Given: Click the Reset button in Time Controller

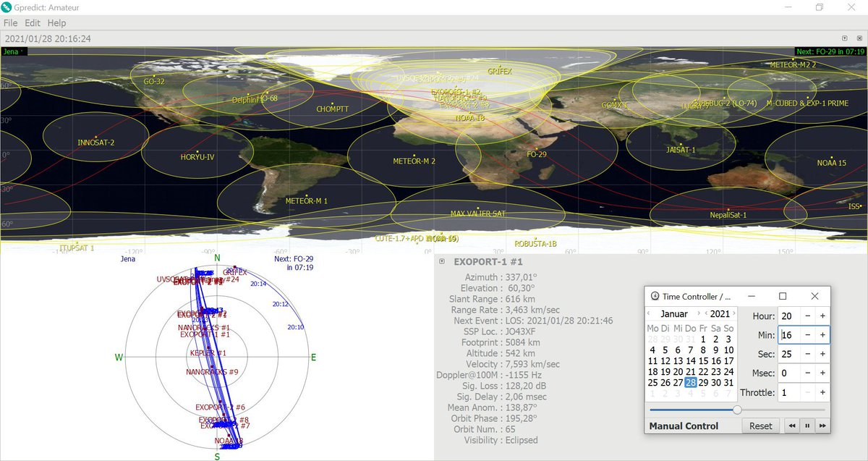Looking at the screenshot, I should [x=760, y=426].
